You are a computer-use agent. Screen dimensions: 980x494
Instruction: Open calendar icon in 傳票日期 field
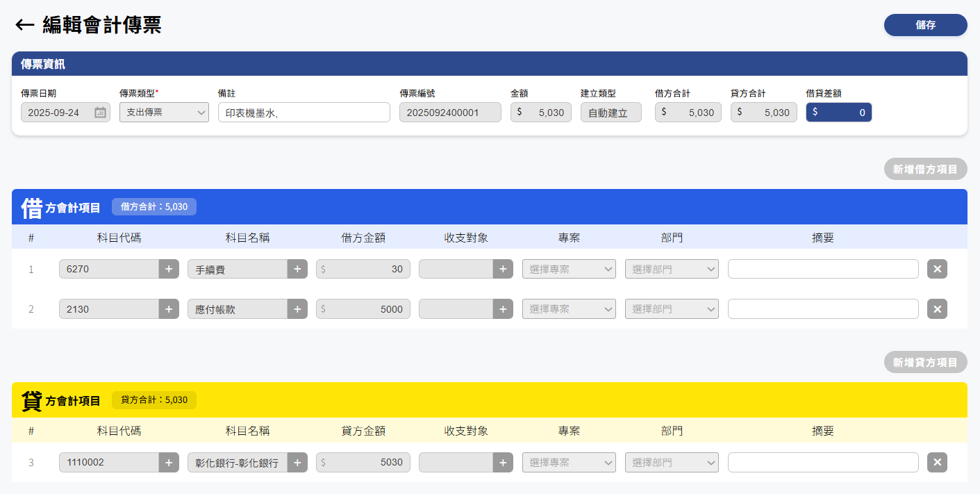coord(100,113)
